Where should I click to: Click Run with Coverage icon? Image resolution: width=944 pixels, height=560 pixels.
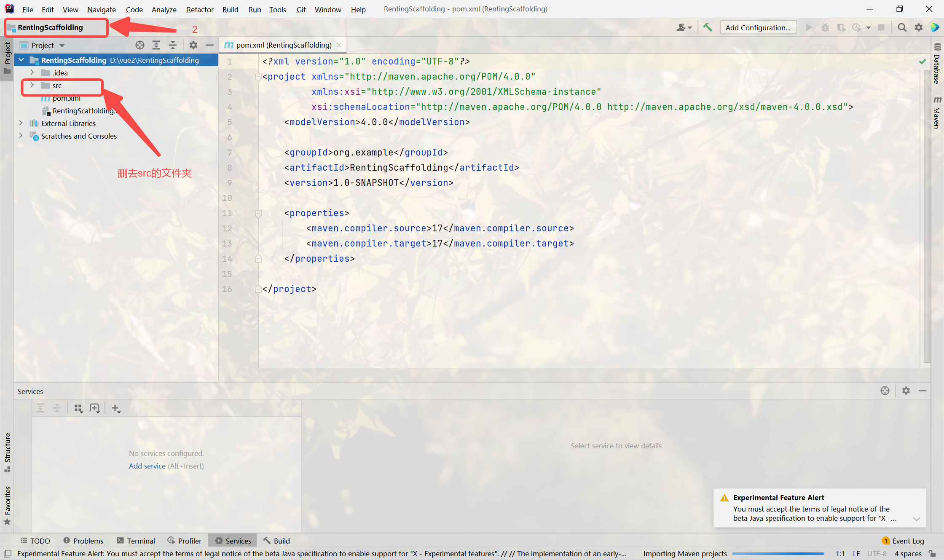[841, 27]
